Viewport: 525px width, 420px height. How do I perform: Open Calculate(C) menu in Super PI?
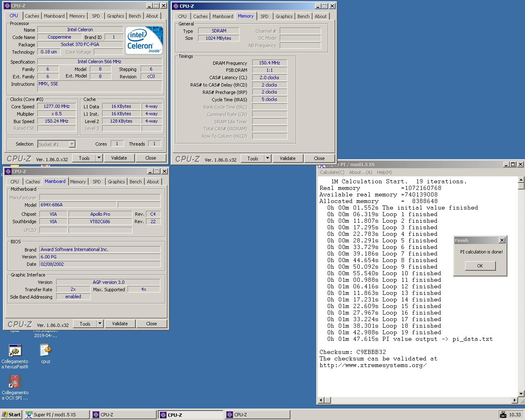332,172
